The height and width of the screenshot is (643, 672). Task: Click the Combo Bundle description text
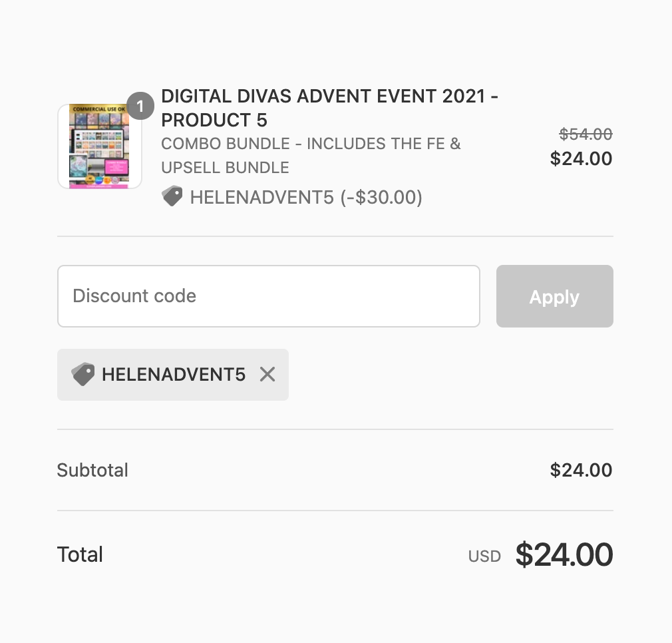pyautogui.click(x=311, y=144)
